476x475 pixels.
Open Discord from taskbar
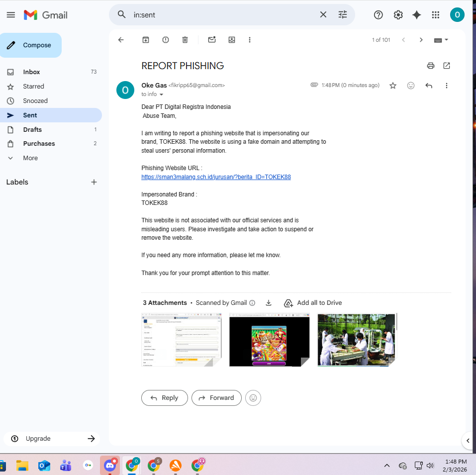[110, 465]
